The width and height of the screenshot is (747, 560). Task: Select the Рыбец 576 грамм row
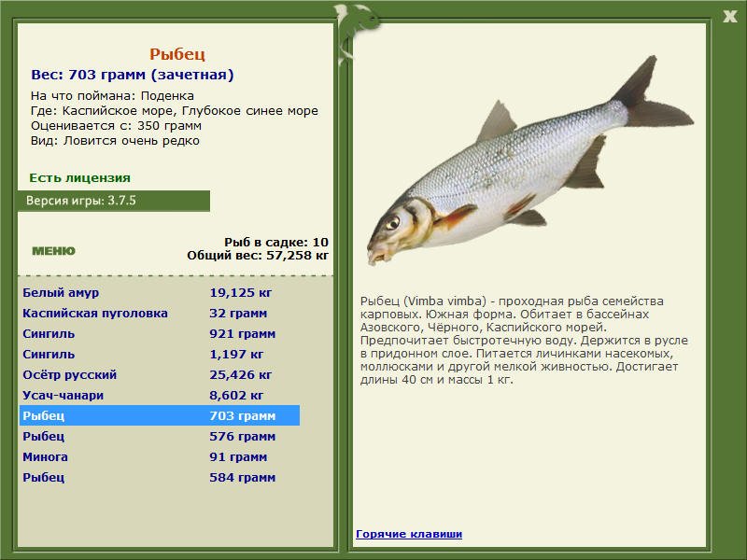coord(160,436)
